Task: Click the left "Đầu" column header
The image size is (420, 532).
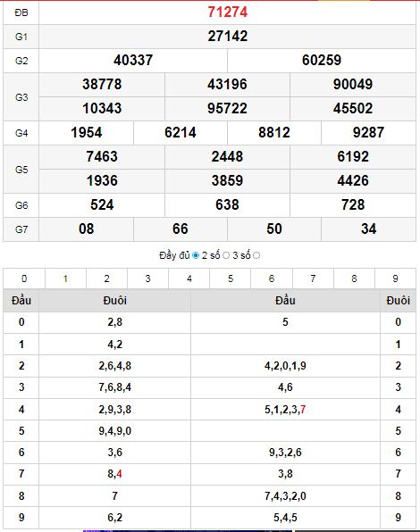Action: coord(21,301)
